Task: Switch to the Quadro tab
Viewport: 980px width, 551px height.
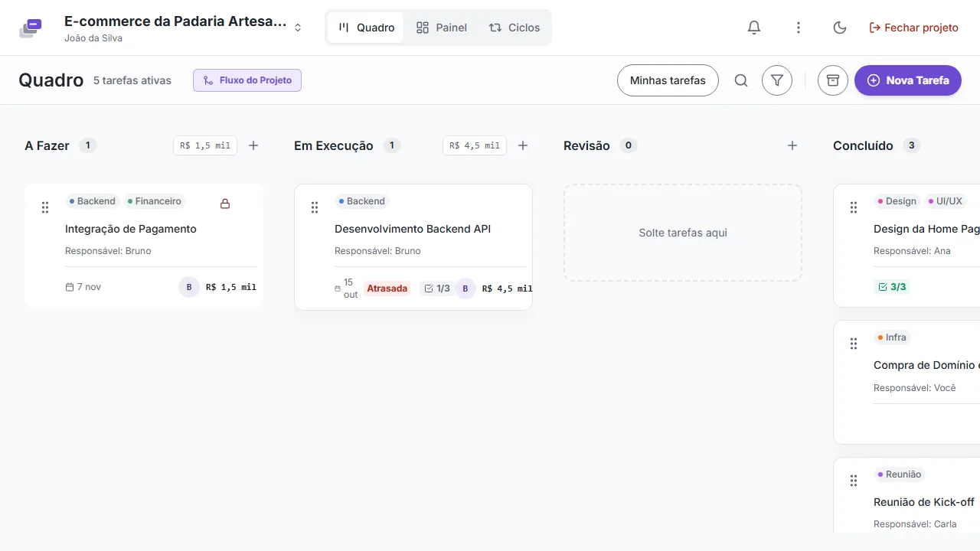Action: (x=366, y=28)
